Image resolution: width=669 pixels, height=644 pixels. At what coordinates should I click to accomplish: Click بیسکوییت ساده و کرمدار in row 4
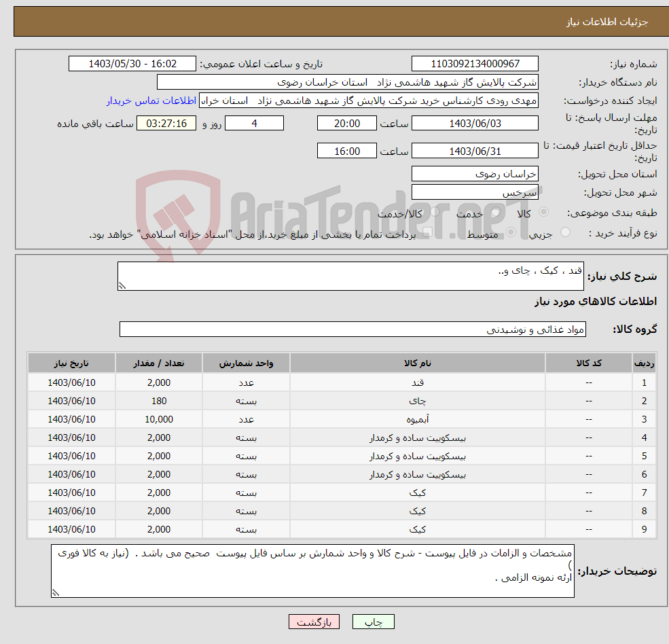(x=417, y=437)
